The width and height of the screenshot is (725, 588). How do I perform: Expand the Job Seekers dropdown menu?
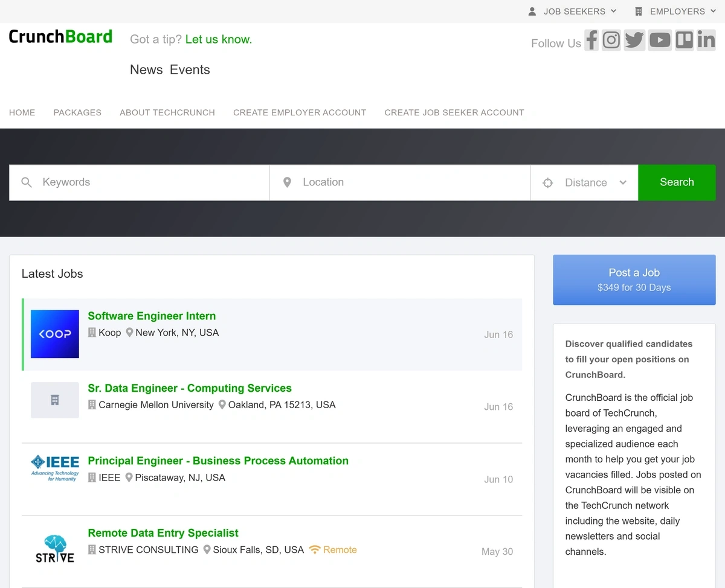point(573,11)
